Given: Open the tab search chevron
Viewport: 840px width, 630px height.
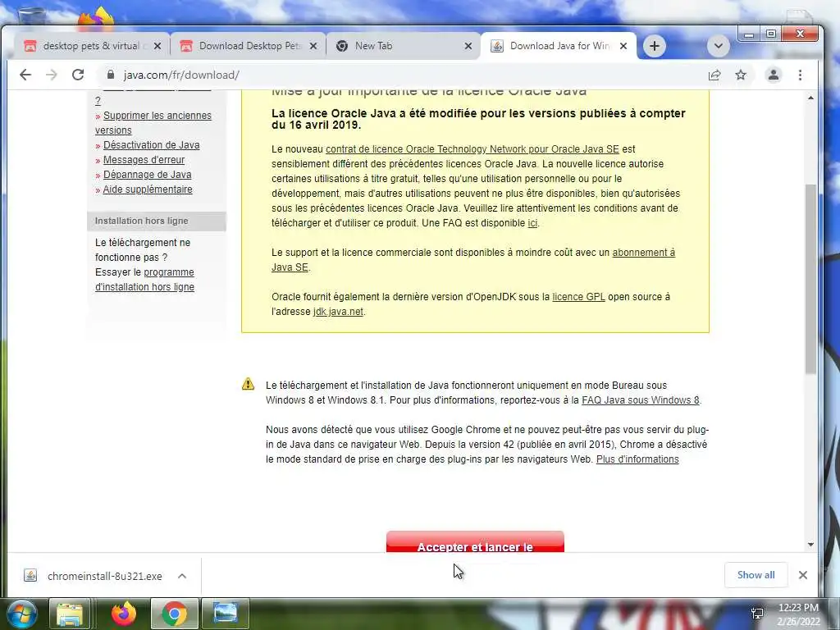Looking at the screenshot, I should [x=719, y=46].
